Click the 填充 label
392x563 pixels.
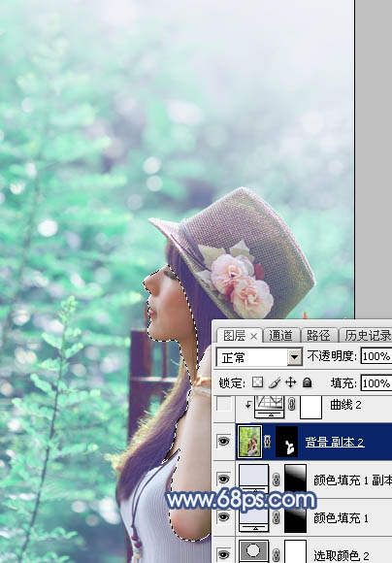point(343,383)
